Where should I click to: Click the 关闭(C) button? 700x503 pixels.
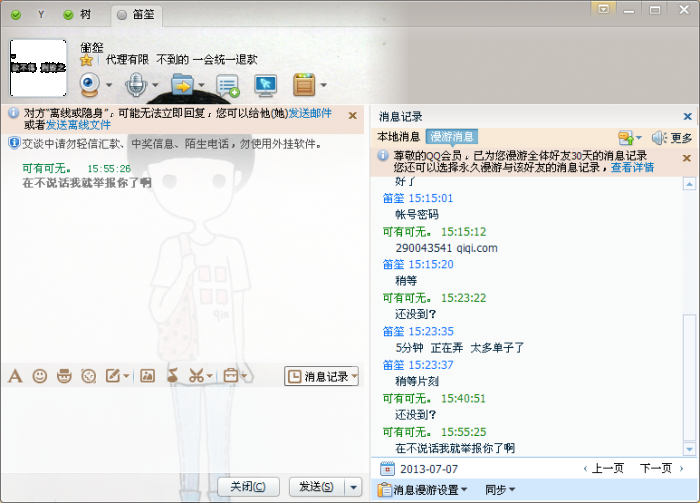(248, 486)
